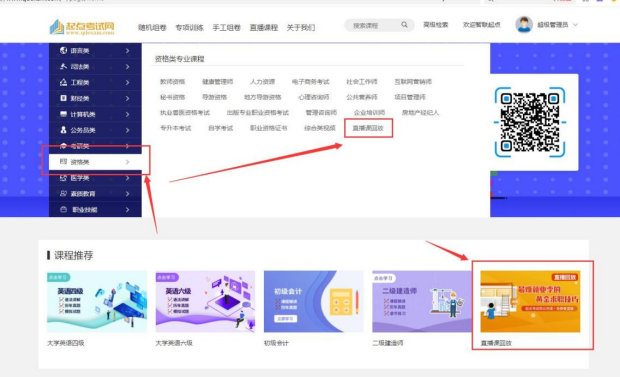
Task: Open the orange 直播课回放 course thumbnail
Action: [x=530, y=301]
